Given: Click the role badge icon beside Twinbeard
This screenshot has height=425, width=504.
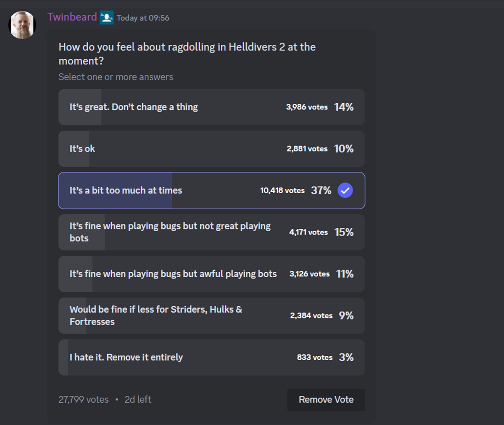Looking at the screenshot, I should tap(107, 18).
